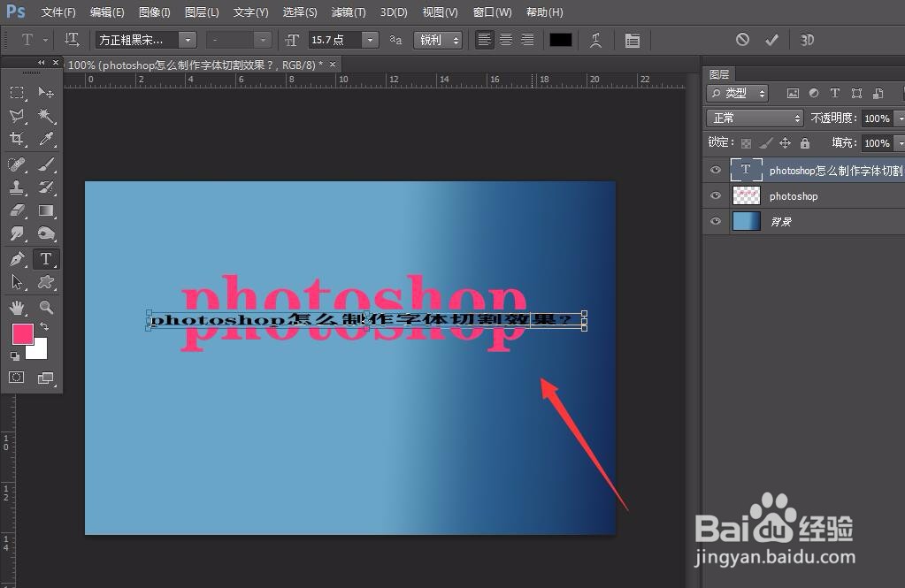
Task: Open the 文件(F) menu
Action: click(x=58, y=12)
